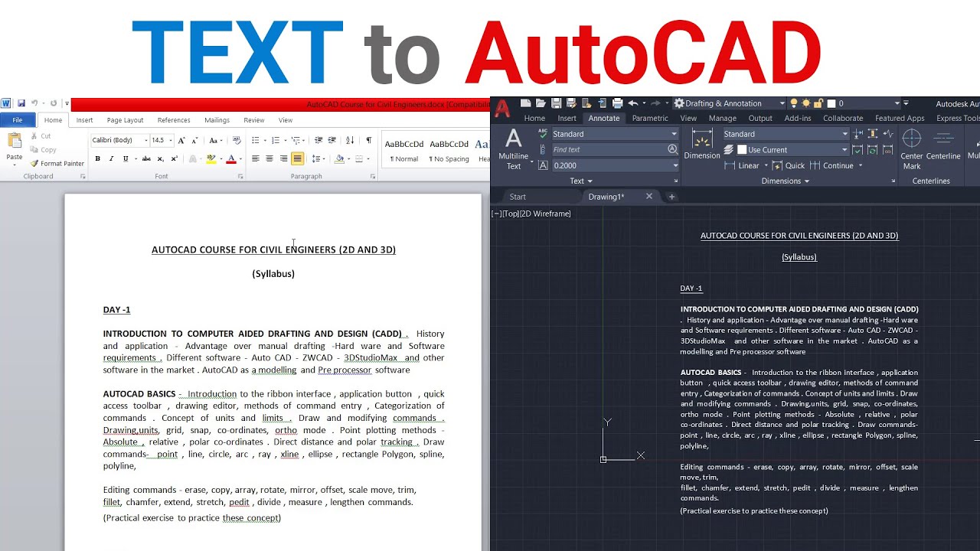
Task: Switch to References tab in Word
Action: 174,120
